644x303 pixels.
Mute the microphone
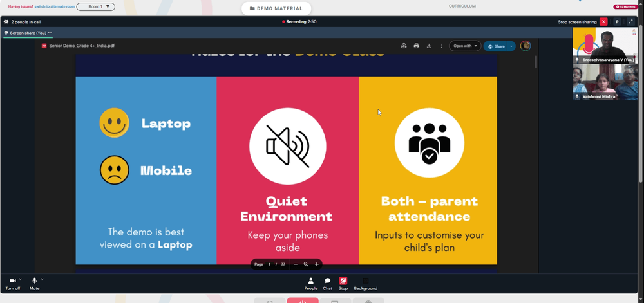point(35,284)
